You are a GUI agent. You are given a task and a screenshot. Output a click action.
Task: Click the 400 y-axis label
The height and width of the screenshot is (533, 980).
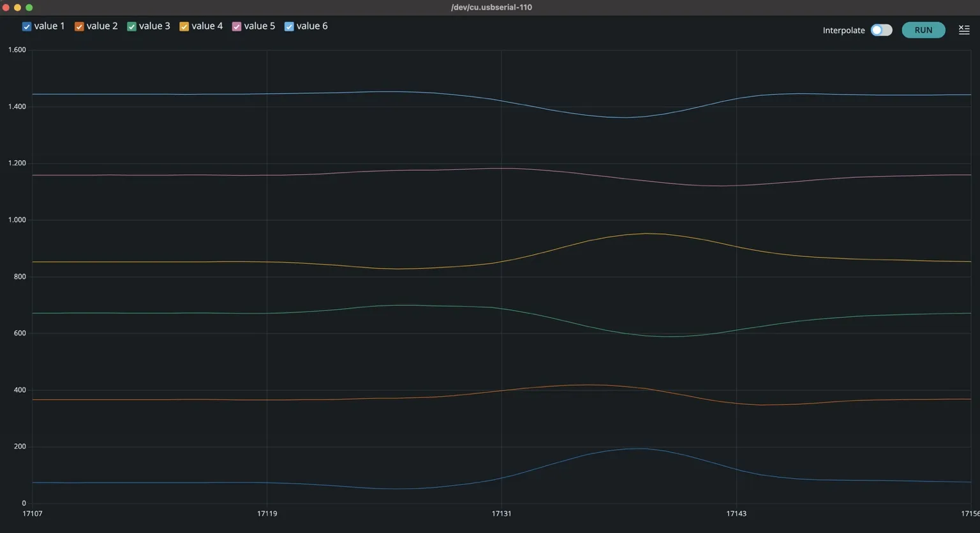(20, 390)
